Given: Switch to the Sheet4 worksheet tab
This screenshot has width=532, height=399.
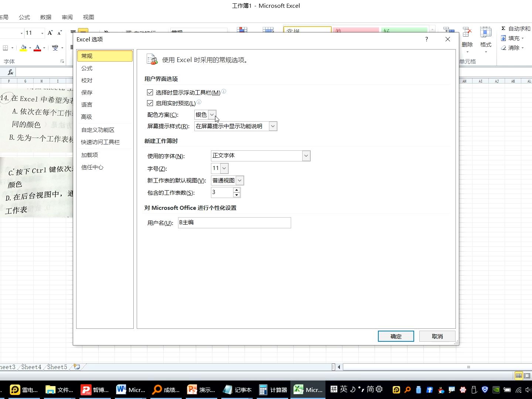Looking at the screenshot, I should [31, 367].
